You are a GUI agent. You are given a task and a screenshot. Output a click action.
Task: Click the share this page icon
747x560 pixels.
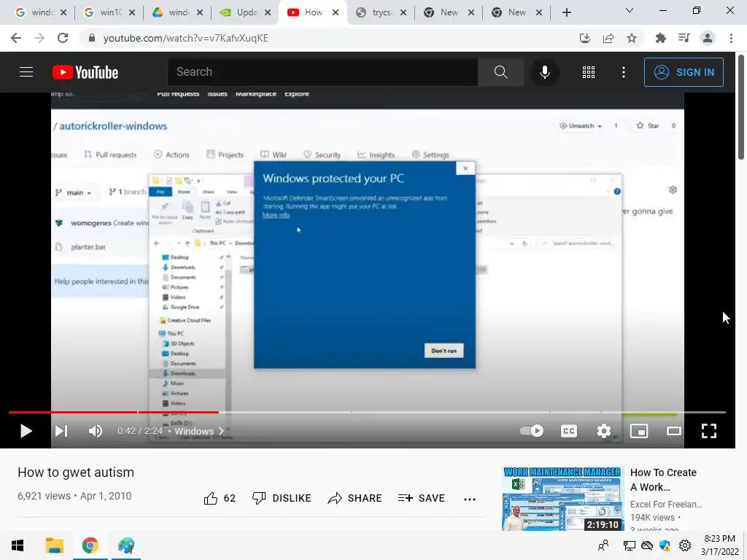point(608,38)
